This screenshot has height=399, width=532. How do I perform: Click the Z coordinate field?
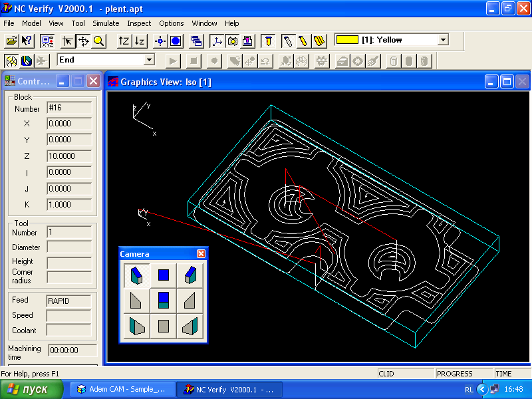coord(69,156)
